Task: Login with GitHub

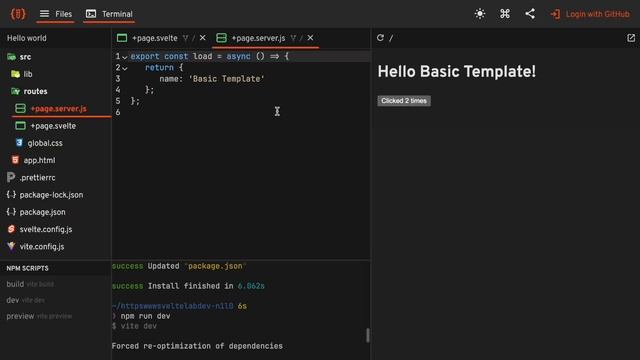Action: [x=590, y=14]
